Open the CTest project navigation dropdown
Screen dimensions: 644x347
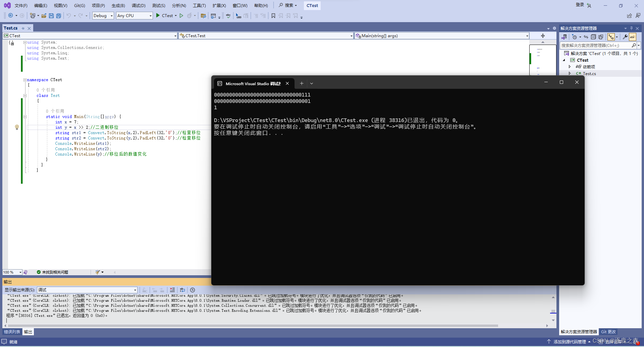(x=90, y=36)
